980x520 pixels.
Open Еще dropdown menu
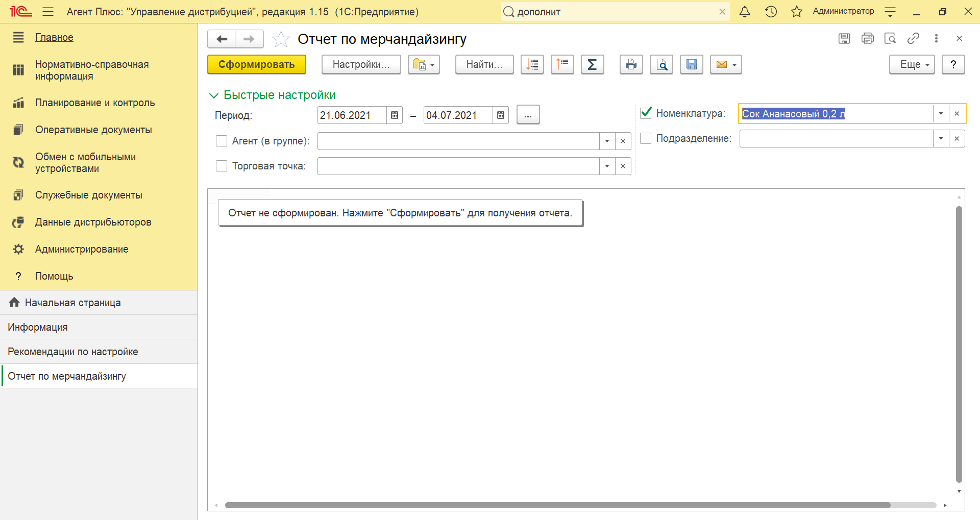point(912,64)
